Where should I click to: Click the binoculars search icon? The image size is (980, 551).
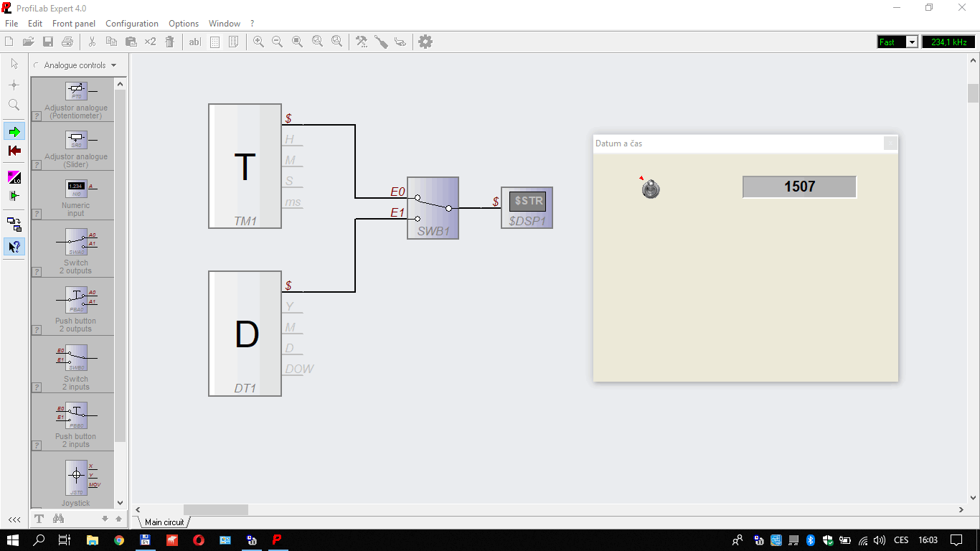(59, 519)
